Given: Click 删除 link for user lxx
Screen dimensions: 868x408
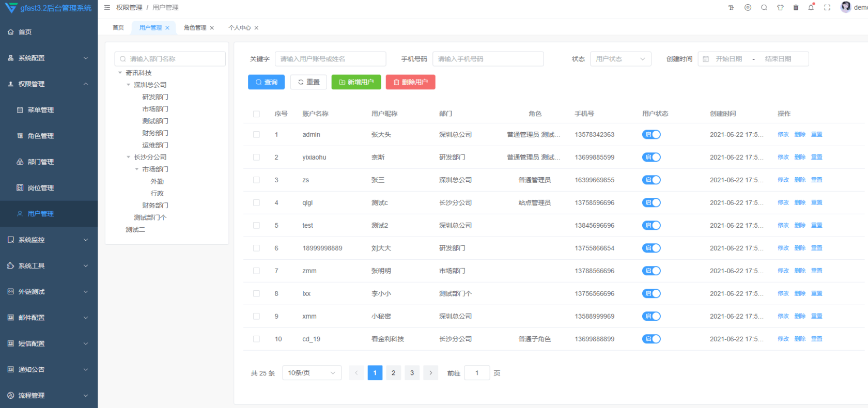Looking at the screenshot, I should point(800,294).
